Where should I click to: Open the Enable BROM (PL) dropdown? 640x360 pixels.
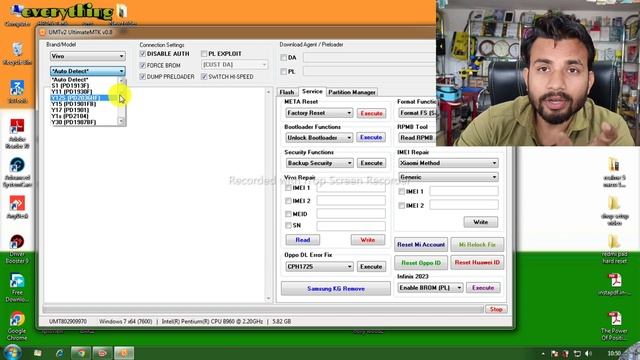pyautogui.click(x=430, y=288)
